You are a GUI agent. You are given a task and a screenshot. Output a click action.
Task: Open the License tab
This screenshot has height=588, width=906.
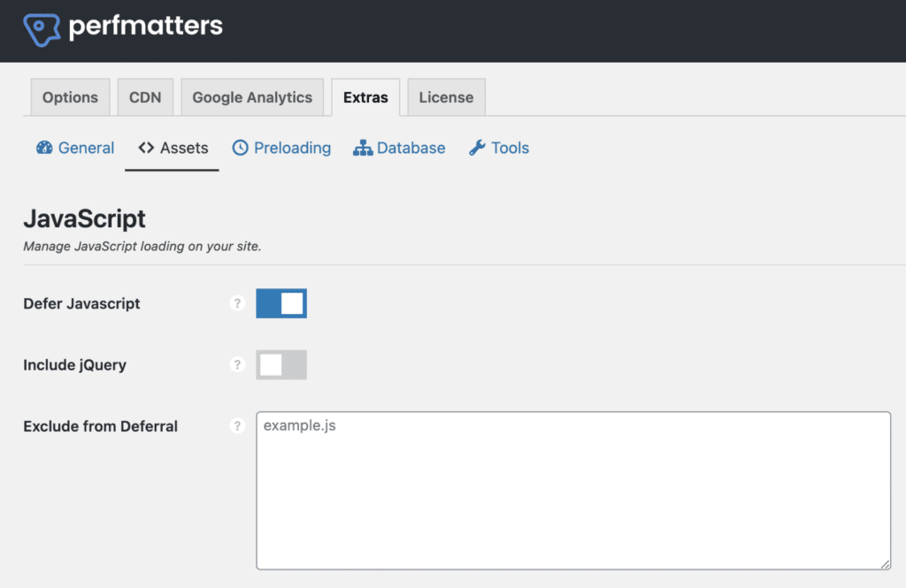point(446,97)
